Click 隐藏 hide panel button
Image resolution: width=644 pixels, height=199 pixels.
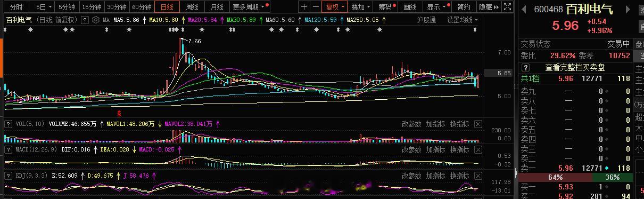click(x=489, y=7)
